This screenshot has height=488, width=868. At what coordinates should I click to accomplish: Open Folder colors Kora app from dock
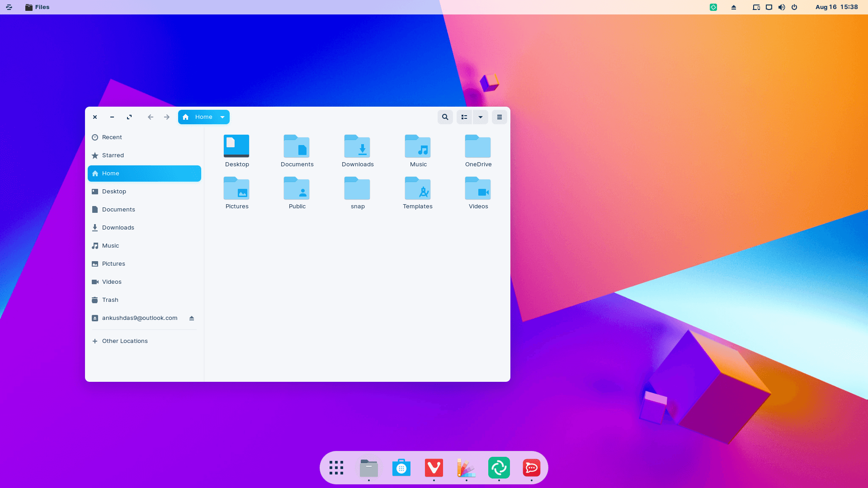466,467
